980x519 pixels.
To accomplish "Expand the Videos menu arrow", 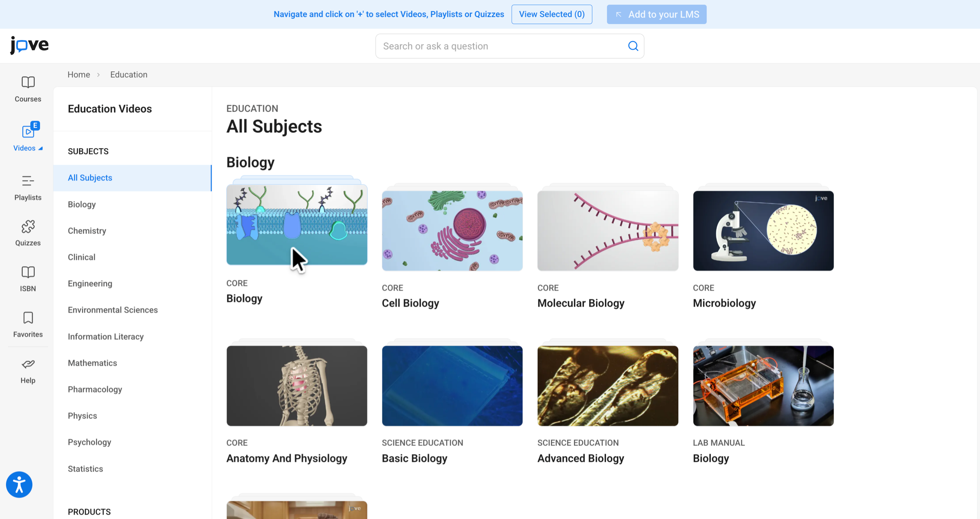I will coord(40,148).
